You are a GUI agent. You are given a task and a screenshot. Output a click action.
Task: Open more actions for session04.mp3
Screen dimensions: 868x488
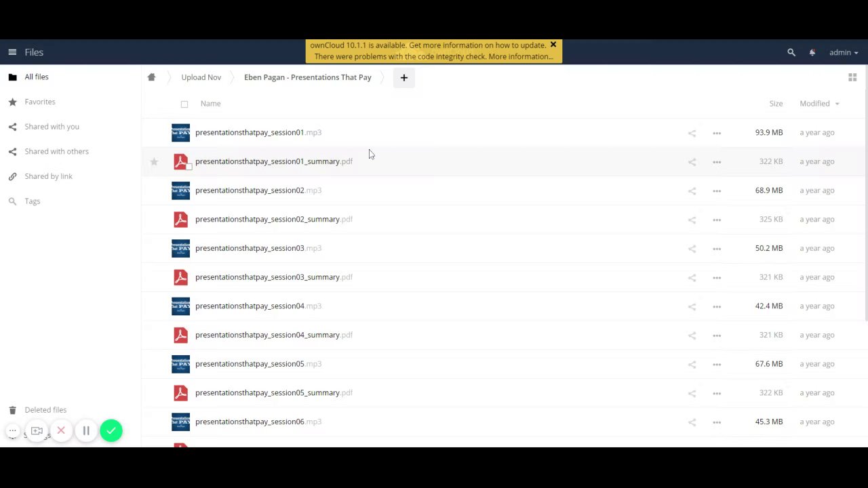pos(717,306)
